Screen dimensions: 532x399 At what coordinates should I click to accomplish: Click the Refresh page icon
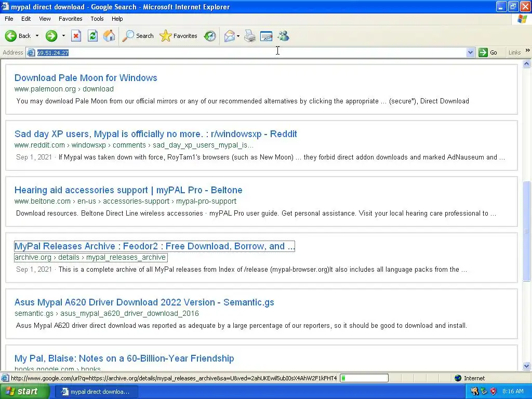click(92, 36)
